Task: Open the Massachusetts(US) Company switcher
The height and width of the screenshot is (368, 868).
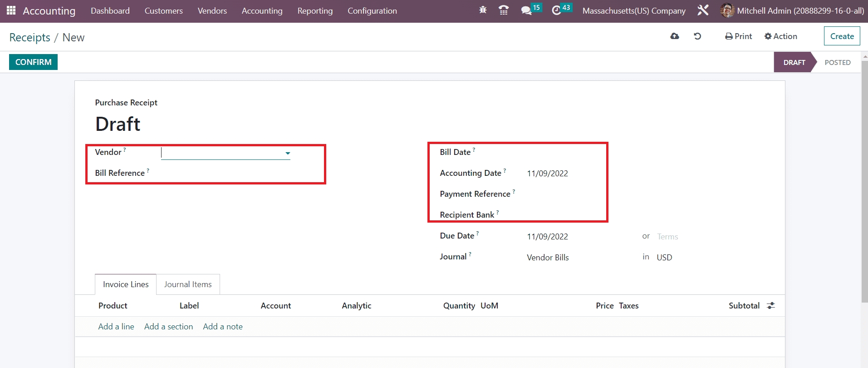Action: click(633, 11)
